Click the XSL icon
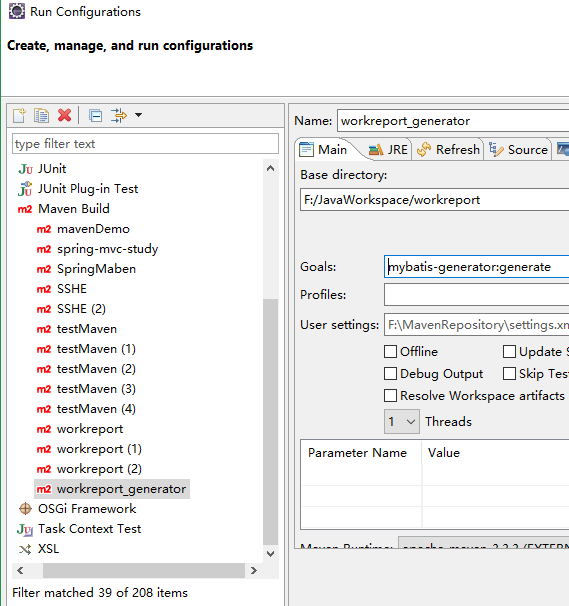The image size is (569, 606). (x=25, y=550)
